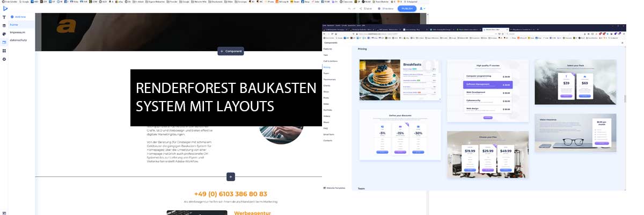The height and width of the screenshot is (215, 644).
Task: Open the pages panel icon in sidebar
Action: tap(4, 42)
